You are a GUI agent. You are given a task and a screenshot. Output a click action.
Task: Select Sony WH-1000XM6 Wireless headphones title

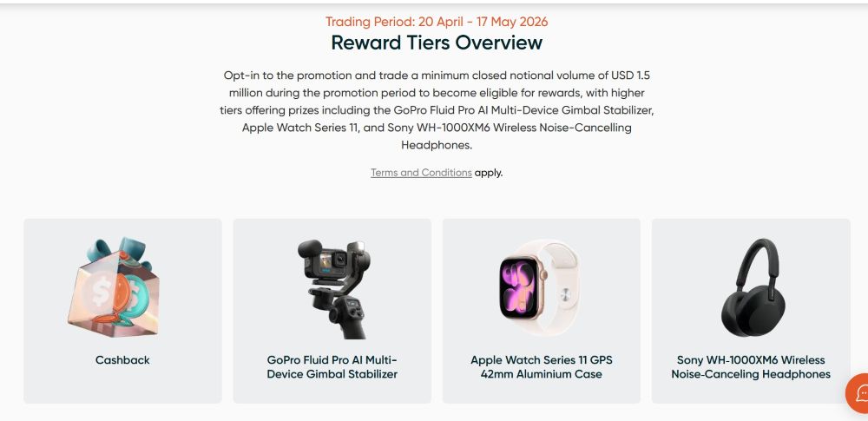[751, 366]
